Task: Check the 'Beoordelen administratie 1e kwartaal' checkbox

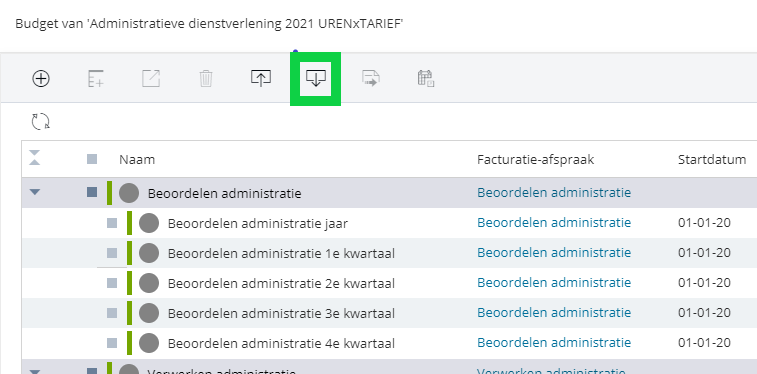Action: click(112, 253)
